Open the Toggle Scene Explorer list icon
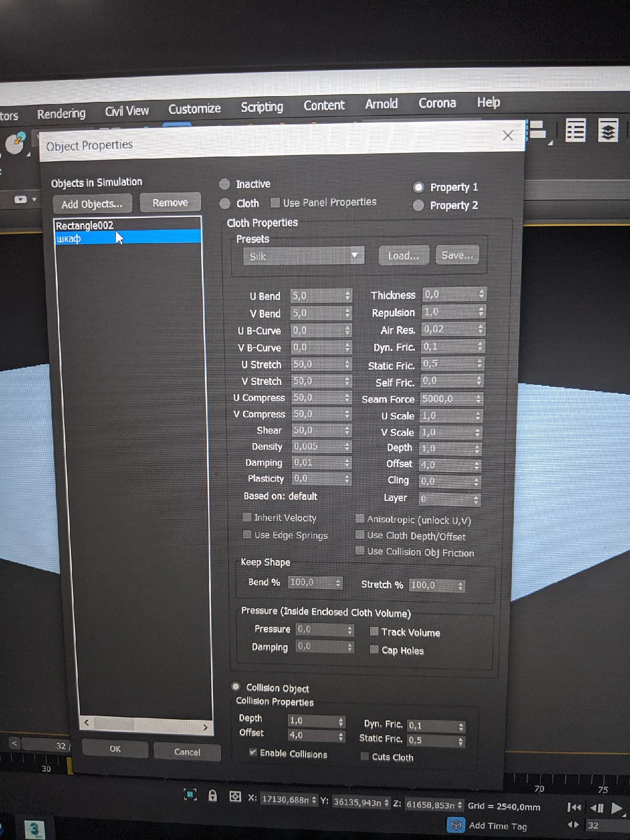630x840 pixels. coord(576,130)
